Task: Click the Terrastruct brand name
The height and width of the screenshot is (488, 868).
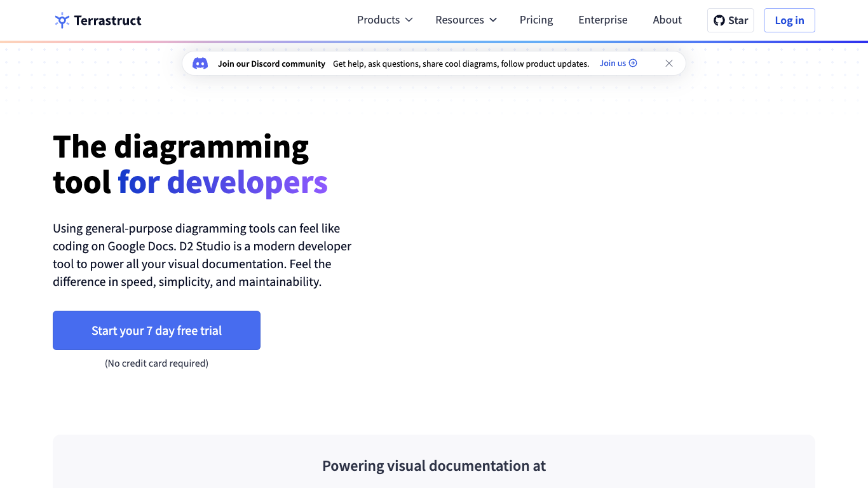Action: [108, 20]
